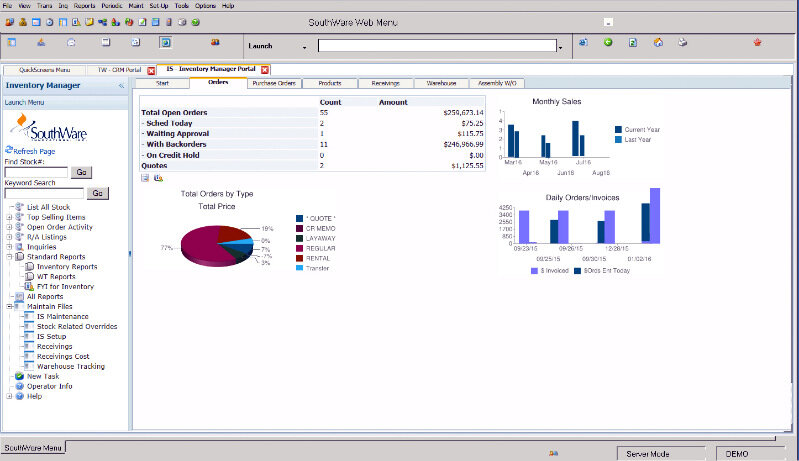Click the Refresh Page link
This screenshot has width=799, height=461.
coord(32,150)
